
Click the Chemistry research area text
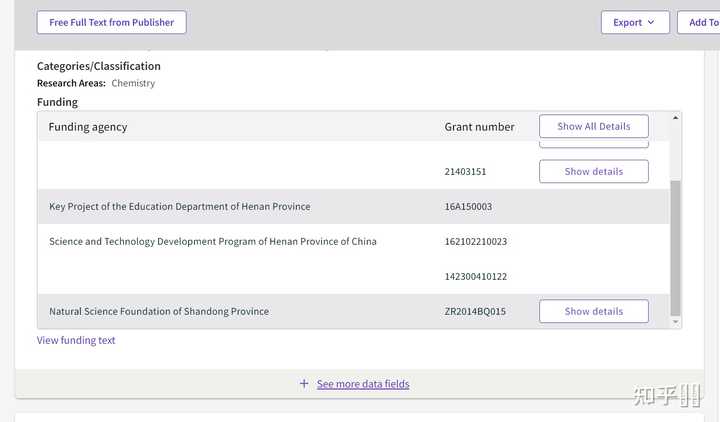point(133,83)
